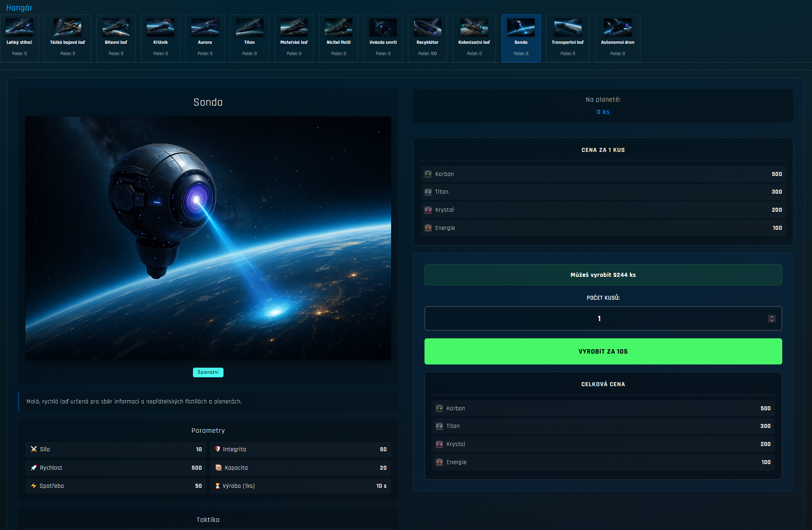812x530 pixels.
Task: Open the Těžká bojová loď ship card
Action: (x=68, y=28)
